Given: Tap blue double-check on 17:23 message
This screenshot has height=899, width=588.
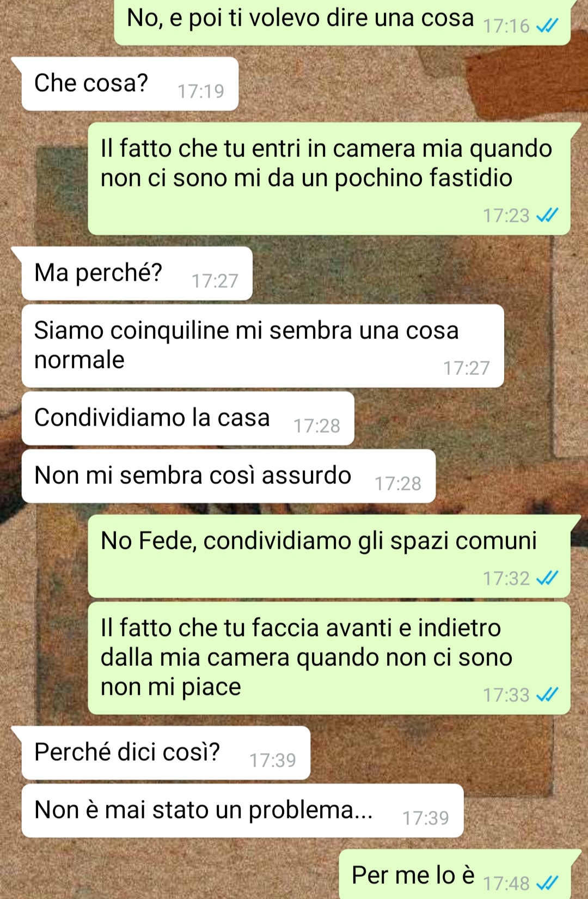Looking at the screenshot, I should (547, 216).
